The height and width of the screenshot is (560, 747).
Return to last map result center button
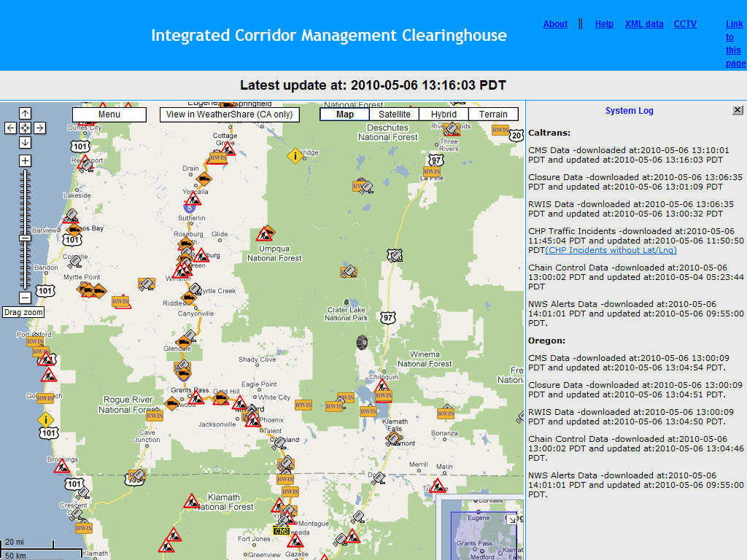25,128
